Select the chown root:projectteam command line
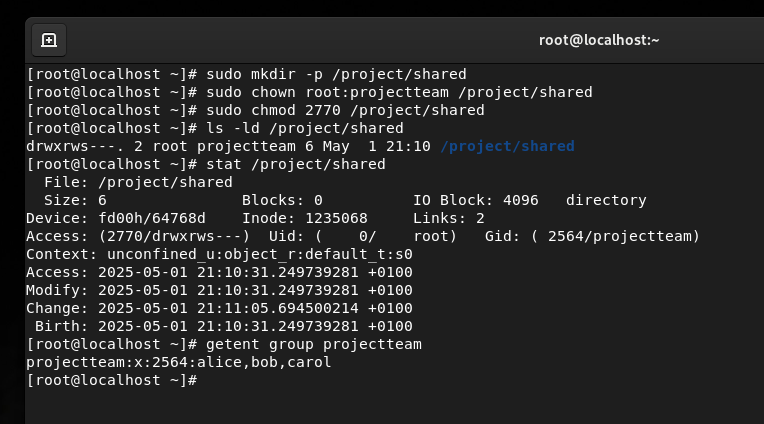The height and width of the screenshot is (424, 764). [x=309, y=92]
